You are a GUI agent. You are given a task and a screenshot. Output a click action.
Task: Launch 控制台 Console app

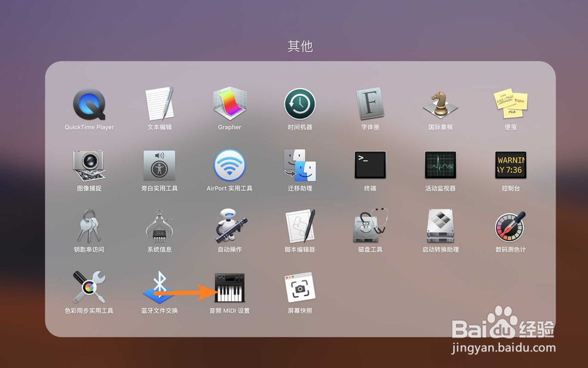point(510,165)
